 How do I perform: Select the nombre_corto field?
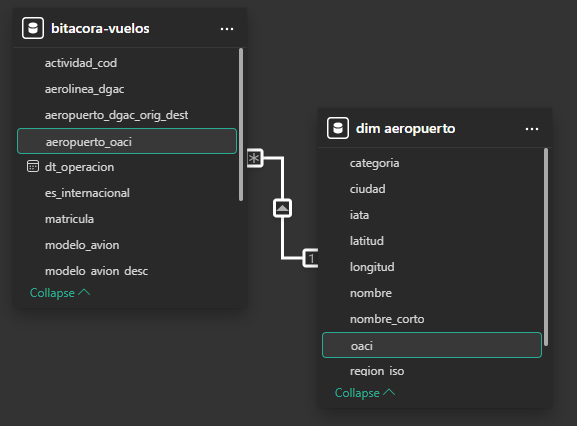(432, 319)
